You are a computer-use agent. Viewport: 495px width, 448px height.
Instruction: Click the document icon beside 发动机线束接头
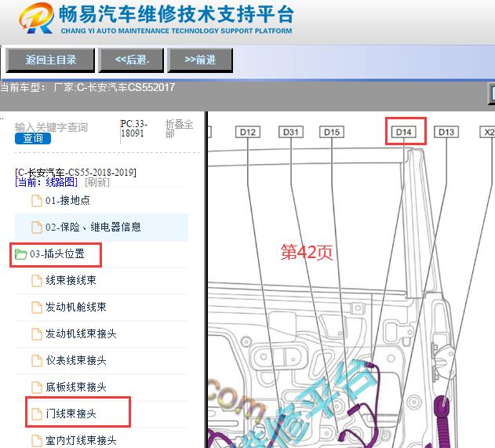[x=37, y=333]
